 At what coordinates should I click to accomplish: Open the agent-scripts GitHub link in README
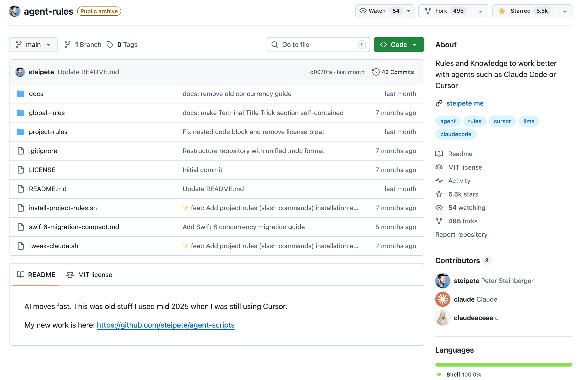(165, 325)
